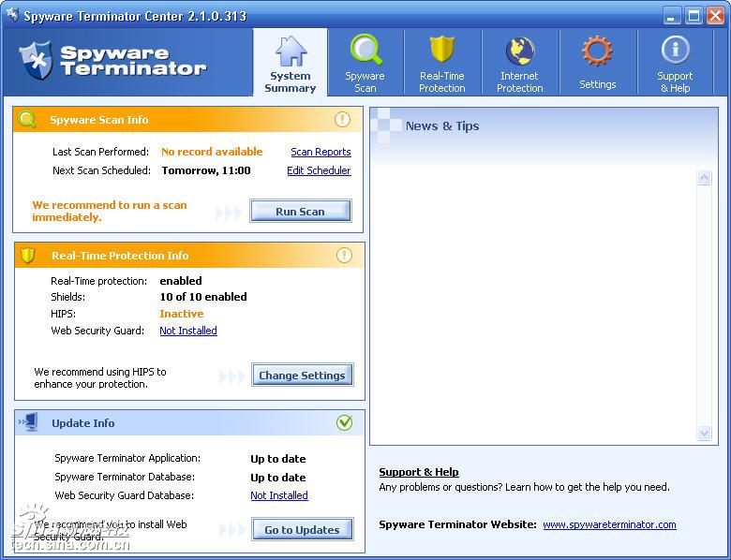The height and width of the screenshot is (560, 731).
Task: Go to the Internet Protection tab
Action: pyautogui.click(x=520, y=63)
